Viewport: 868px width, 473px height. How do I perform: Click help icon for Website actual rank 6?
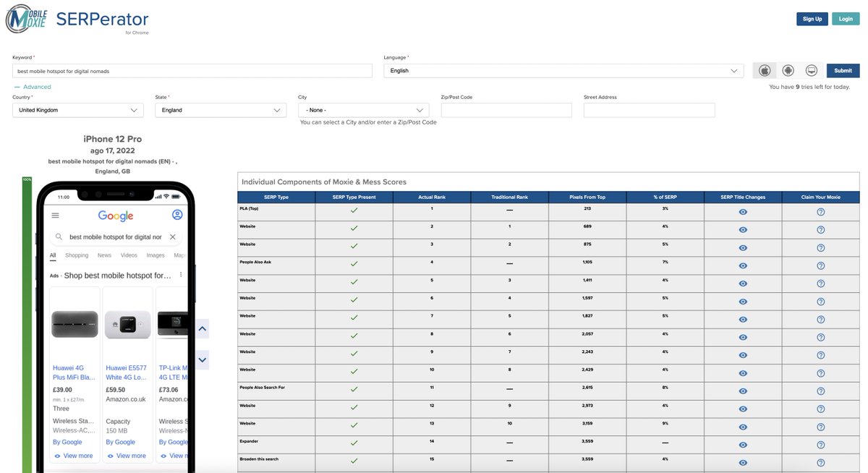click(x=821, y=302)
